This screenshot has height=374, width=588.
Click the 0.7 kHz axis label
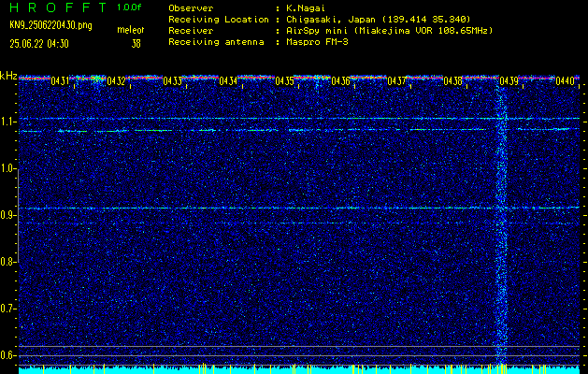8,309
